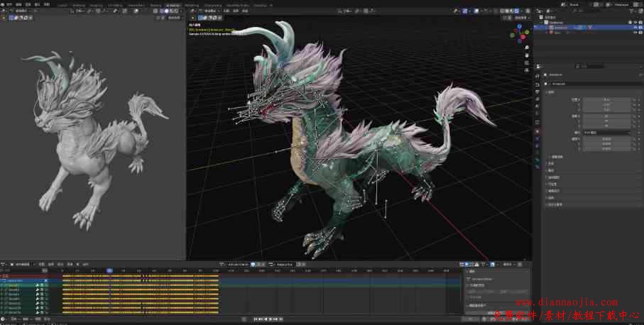
Task: Open the Render properties tab icon
Action: tap(537, 84)
